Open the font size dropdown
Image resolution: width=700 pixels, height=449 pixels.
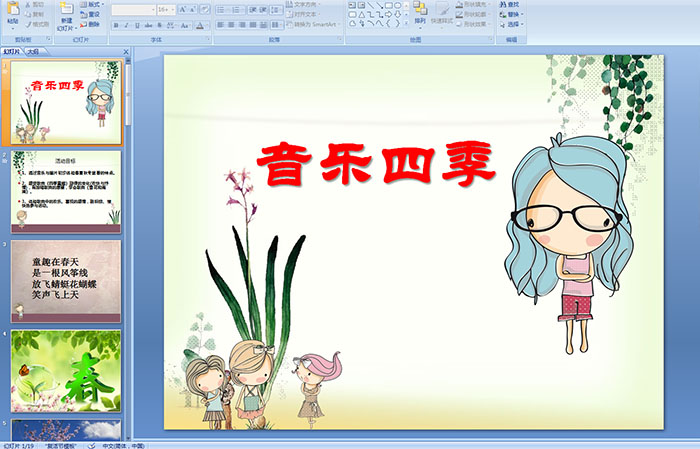172,9
